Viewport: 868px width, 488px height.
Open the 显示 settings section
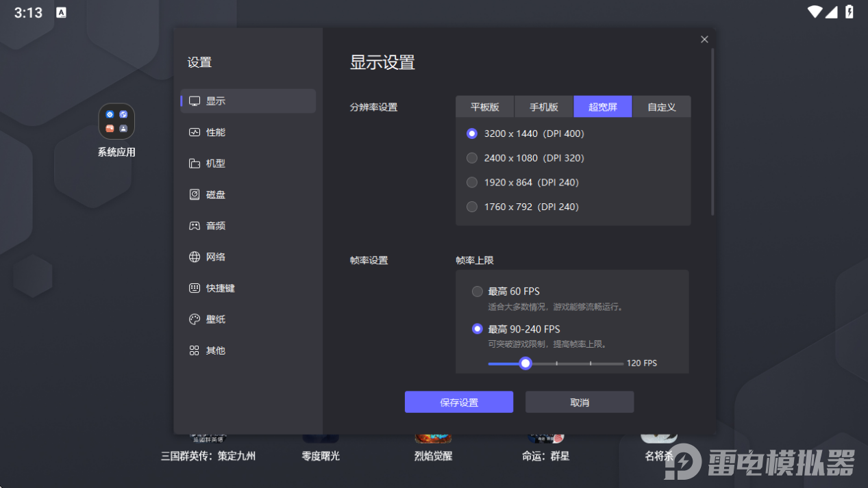pos(248,101)
